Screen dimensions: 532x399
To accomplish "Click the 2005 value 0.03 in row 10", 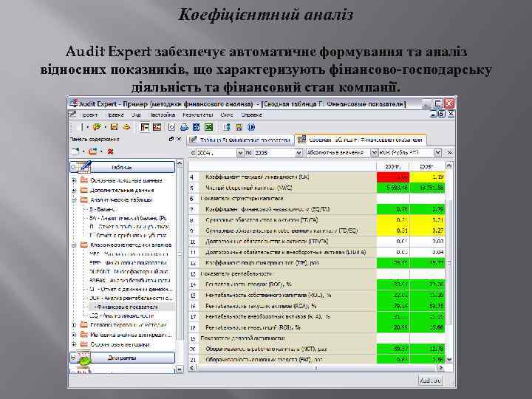I will (427, 242).
